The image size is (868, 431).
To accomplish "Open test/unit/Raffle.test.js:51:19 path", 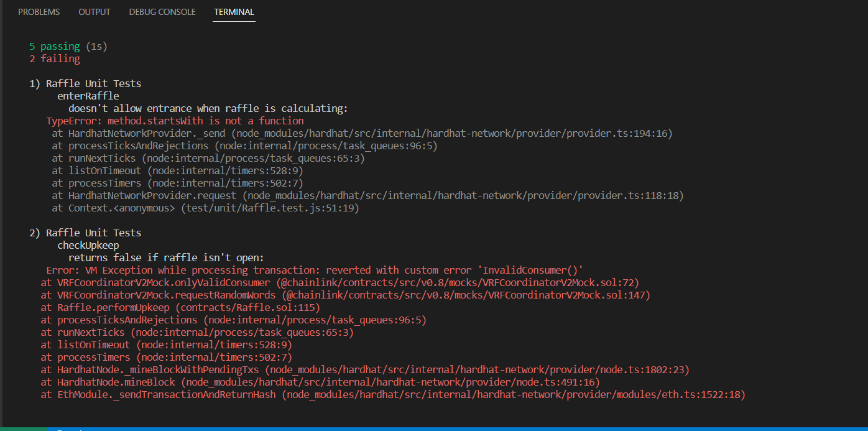I will coord(270,208).
